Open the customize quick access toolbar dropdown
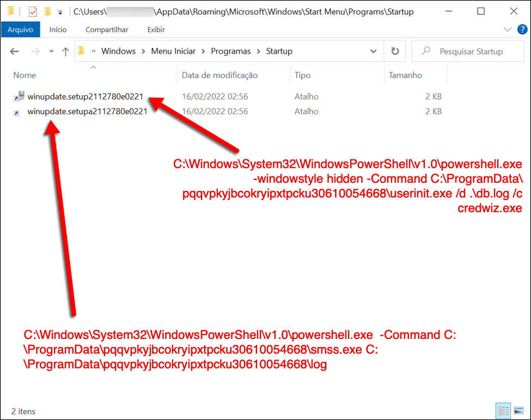531x420 pixels. click(60, 12)
